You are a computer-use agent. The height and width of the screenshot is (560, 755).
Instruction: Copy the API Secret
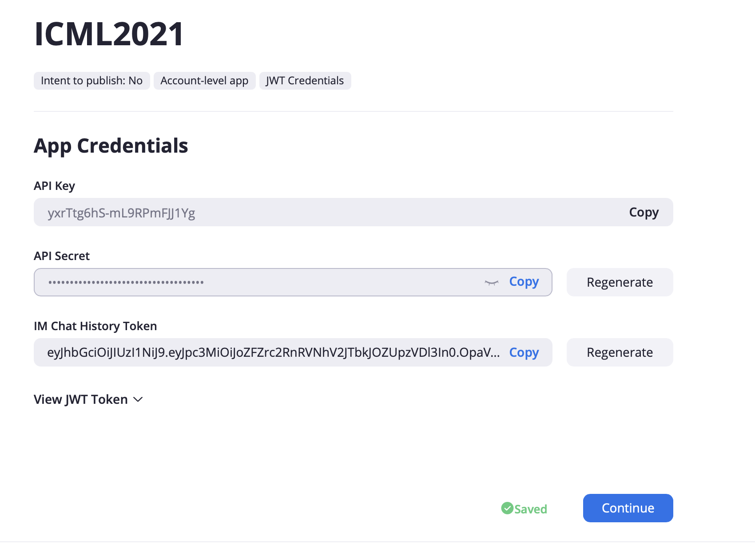coord(524,282)
